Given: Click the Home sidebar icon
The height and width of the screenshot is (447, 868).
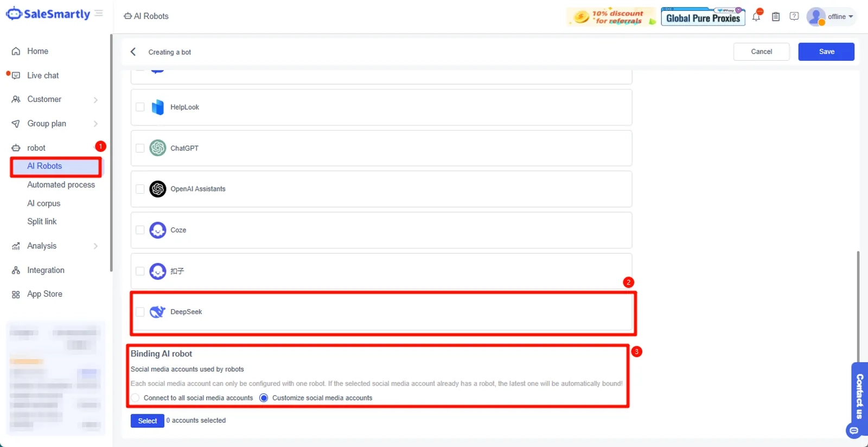Looking at the screenshot, I should pyautogui.click(x=16, y=51).
